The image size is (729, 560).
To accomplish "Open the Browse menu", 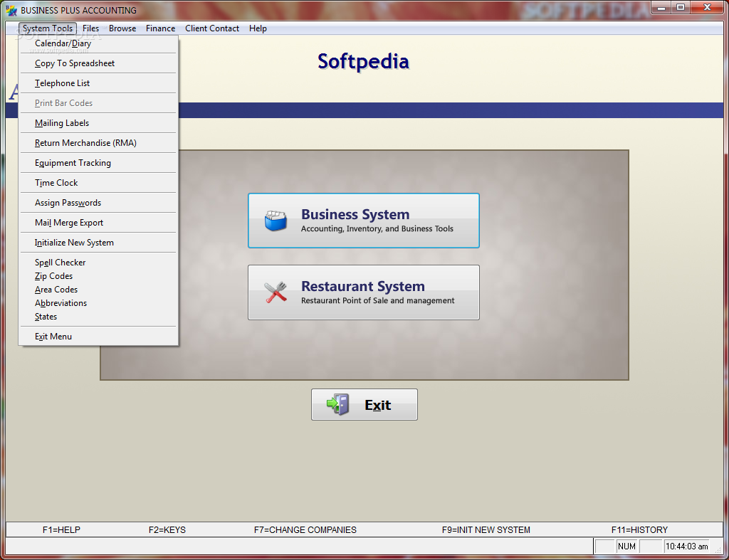I will click(122, 28).
